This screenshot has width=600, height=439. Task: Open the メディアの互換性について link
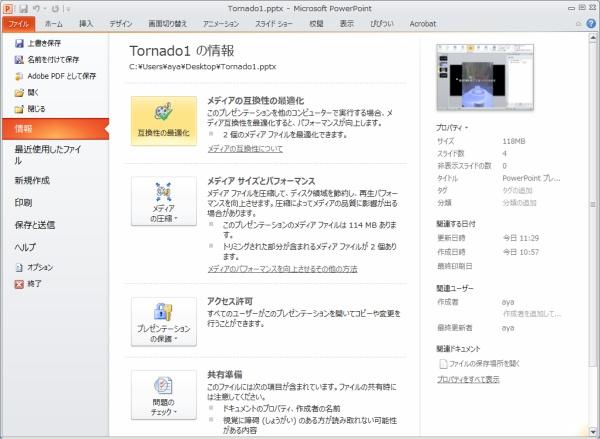click(245, 149)
